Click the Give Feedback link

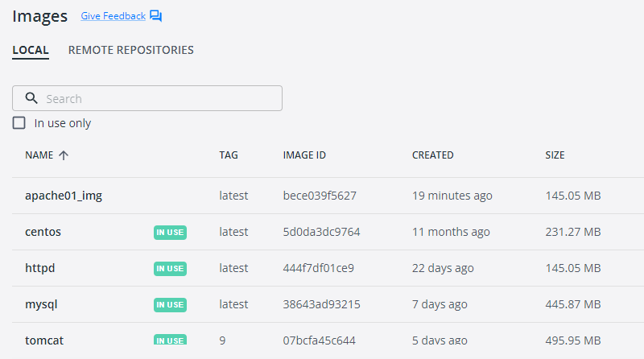point(113,16)
